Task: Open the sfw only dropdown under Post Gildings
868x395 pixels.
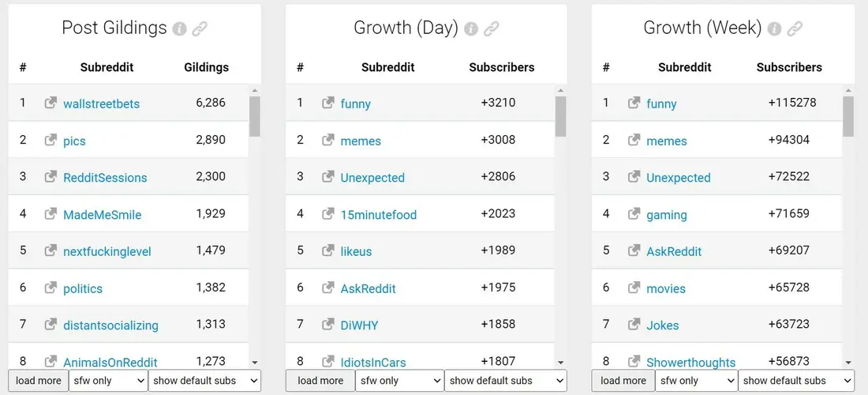Action: click(108, 381)
